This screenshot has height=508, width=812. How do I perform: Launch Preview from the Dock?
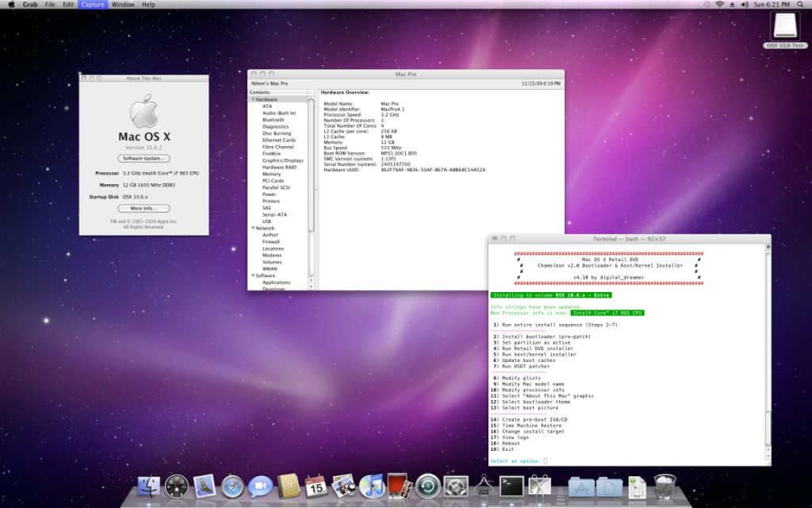click(x=344, y=487)
